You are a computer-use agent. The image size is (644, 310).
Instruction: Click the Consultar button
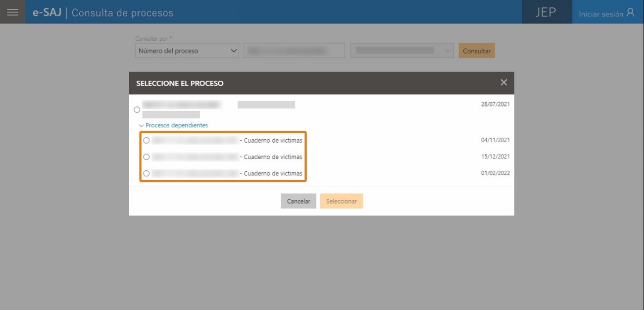tap(477, 51)
